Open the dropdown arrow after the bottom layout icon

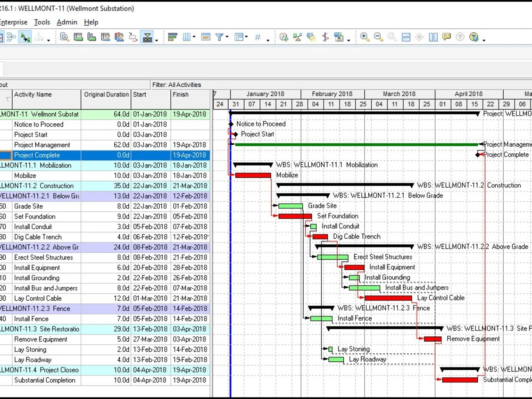point(156,40)
